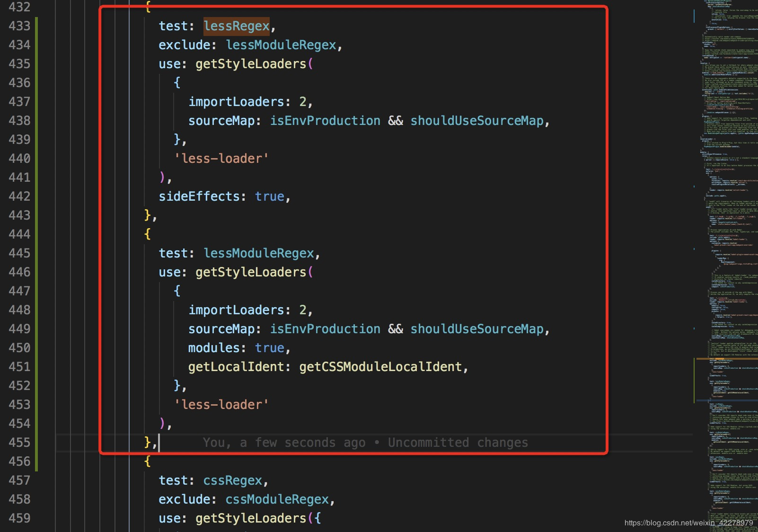758x532 pixels.
Task: Select line number 454 in gutter
Action: (19, 424)
